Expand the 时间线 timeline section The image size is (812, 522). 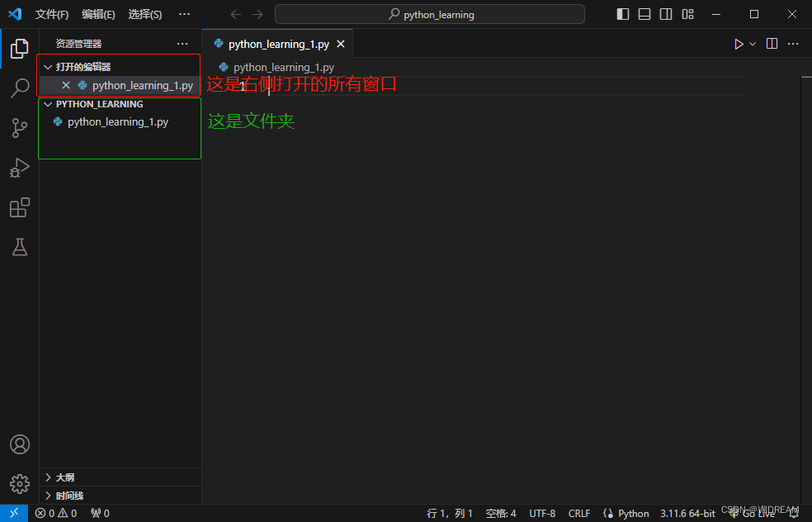[48, 496]
